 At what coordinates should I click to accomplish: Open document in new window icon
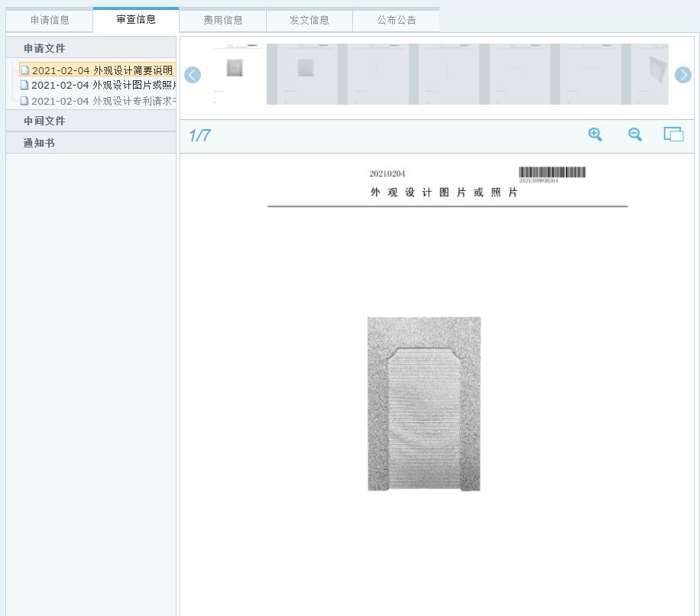[x=673, y=135]
